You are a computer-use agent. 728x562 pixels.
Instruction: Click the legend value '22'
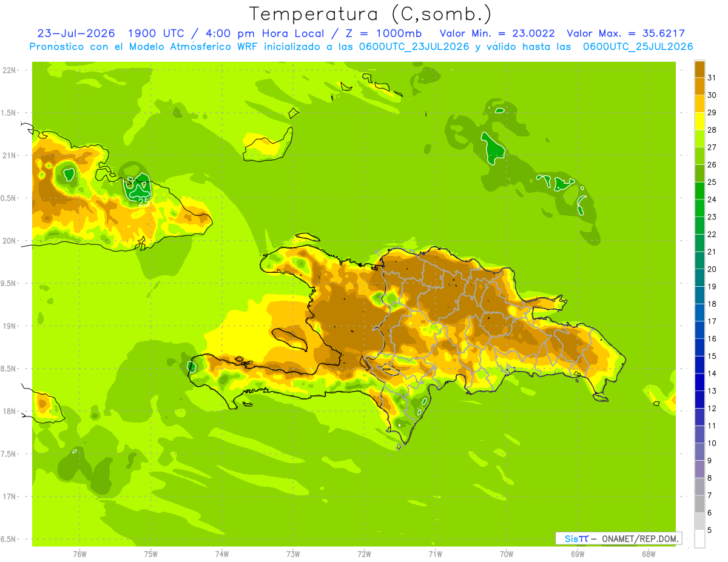[x=712, y=234]
